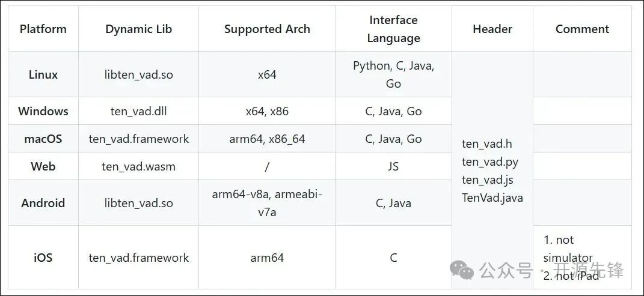Click the Windows platform row label
The image size is (644, 296).
click(43, 111)
